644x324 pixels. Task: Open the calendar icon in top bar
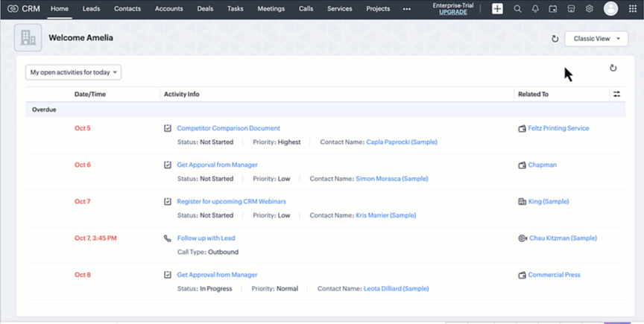[x=553, y=9]
